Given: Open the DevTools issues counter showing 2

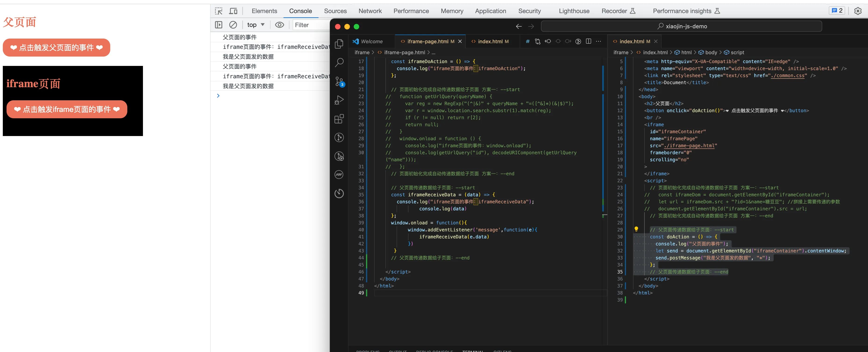Looking at the screenshot, I should (837, 11).
